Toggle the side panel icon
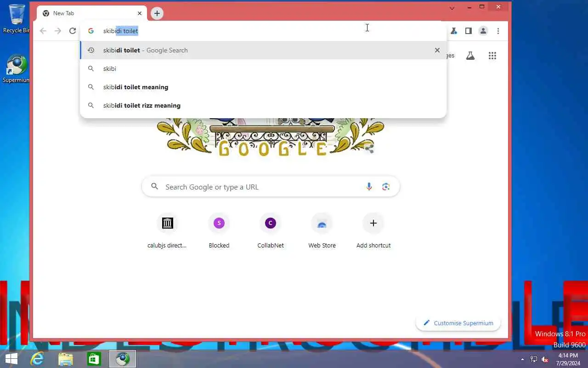The height and width of the screenshot is (368, 588). pos(468,31)
